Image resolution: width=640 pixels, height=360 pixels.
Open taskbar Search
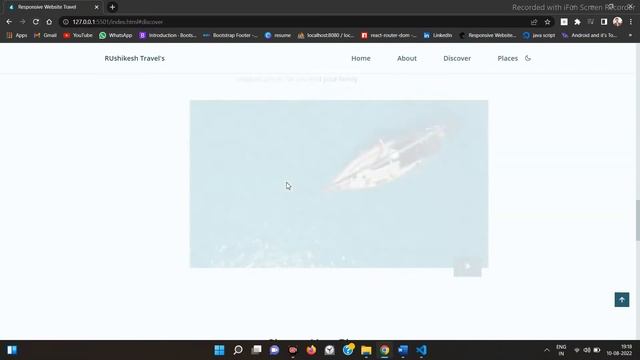(238, 350)
